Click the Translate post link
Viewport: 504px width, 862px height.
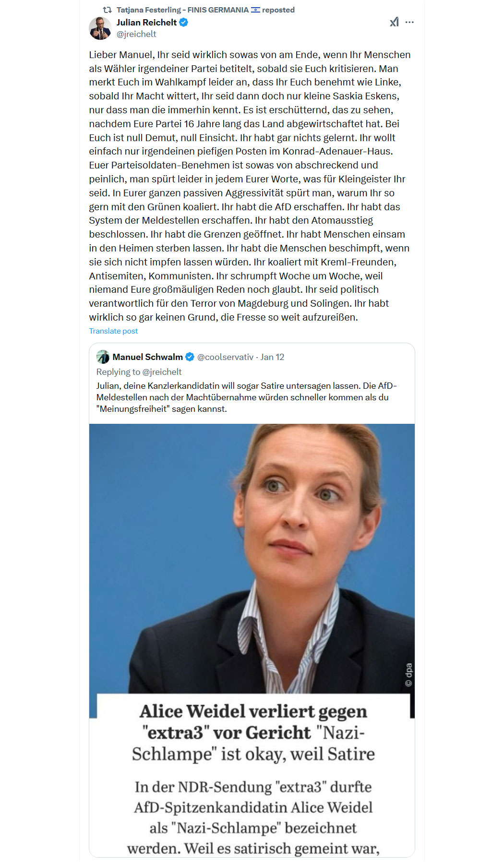113,331
